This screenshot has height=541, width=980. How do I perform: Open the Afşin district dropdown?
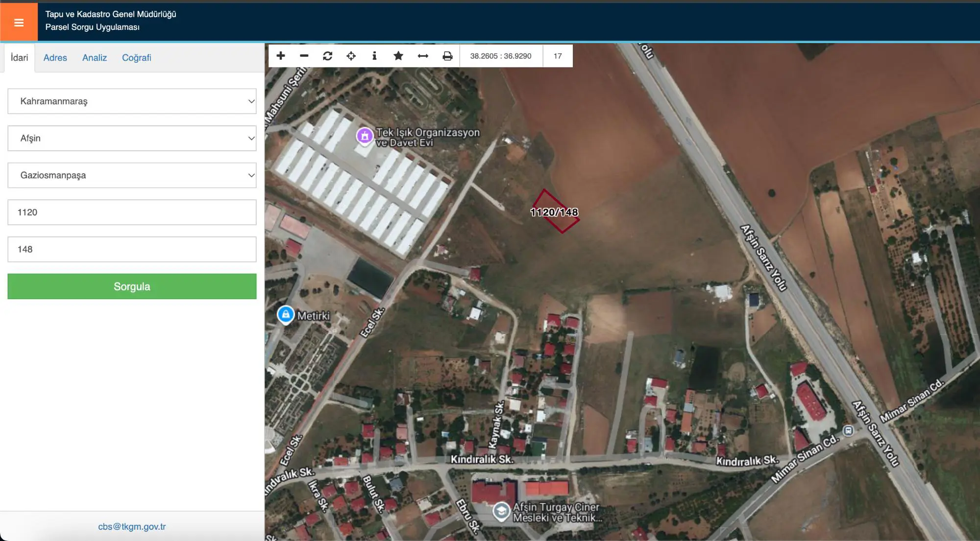pyautogui.click(x=132, y=139)
